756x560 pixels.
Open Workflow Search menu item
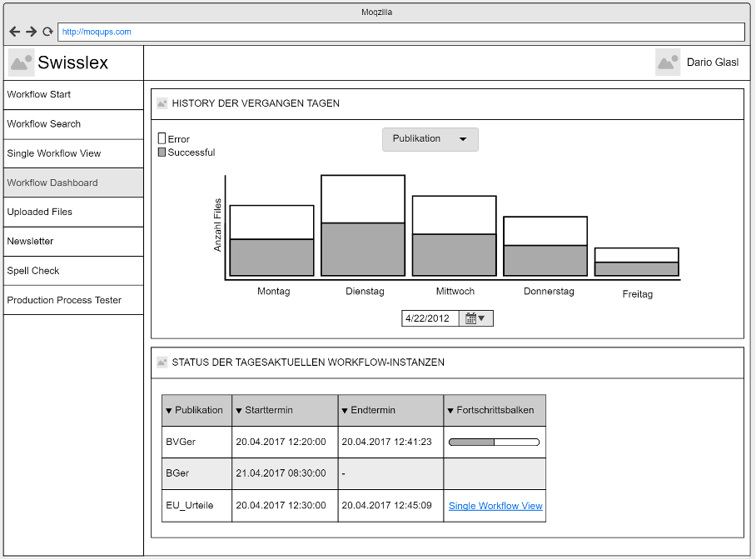click(73, 124)
